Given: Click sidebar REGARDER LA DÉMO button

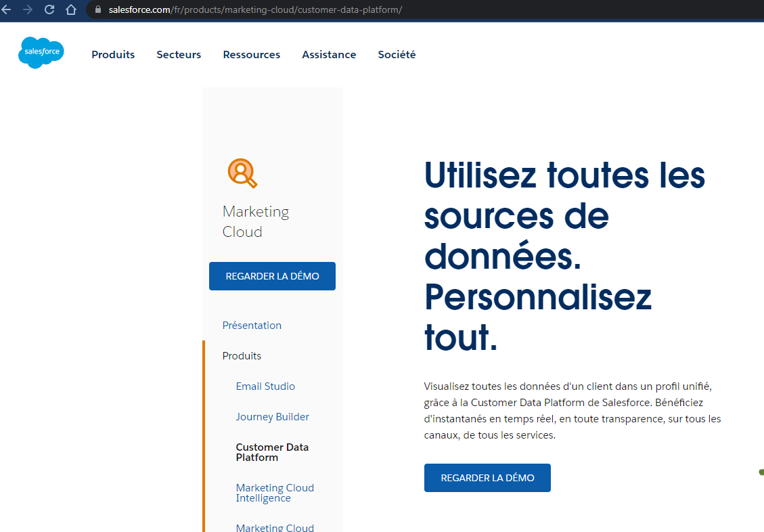Looking at the screenshot, I should (x=272, y=276).
